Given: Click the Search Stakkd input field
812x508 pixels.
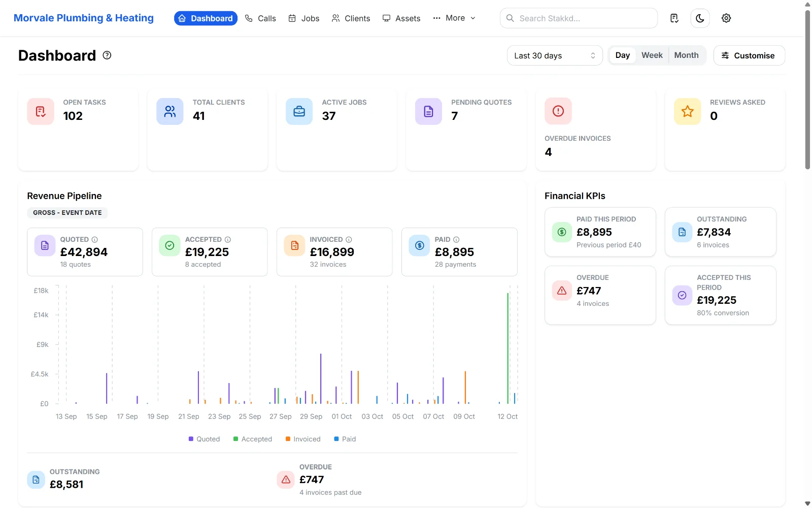Looking at the screenshot, I should tap(579, 18).
